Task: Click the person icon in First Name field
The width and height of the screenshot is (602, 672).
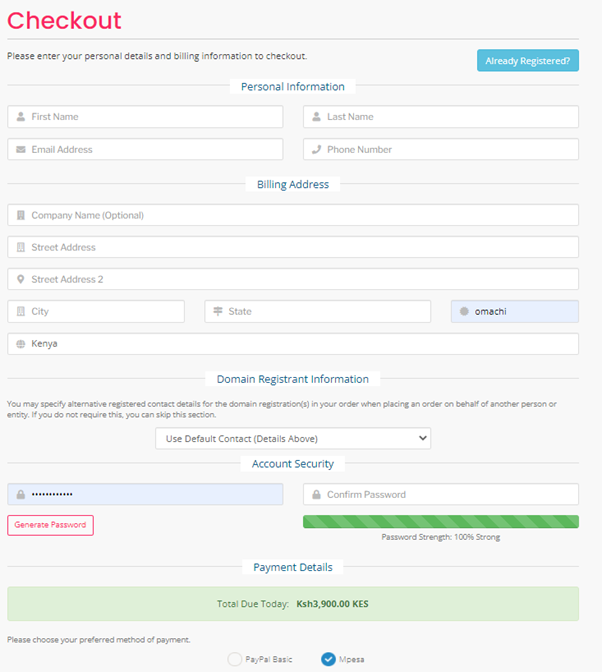Action: point(20,117)
